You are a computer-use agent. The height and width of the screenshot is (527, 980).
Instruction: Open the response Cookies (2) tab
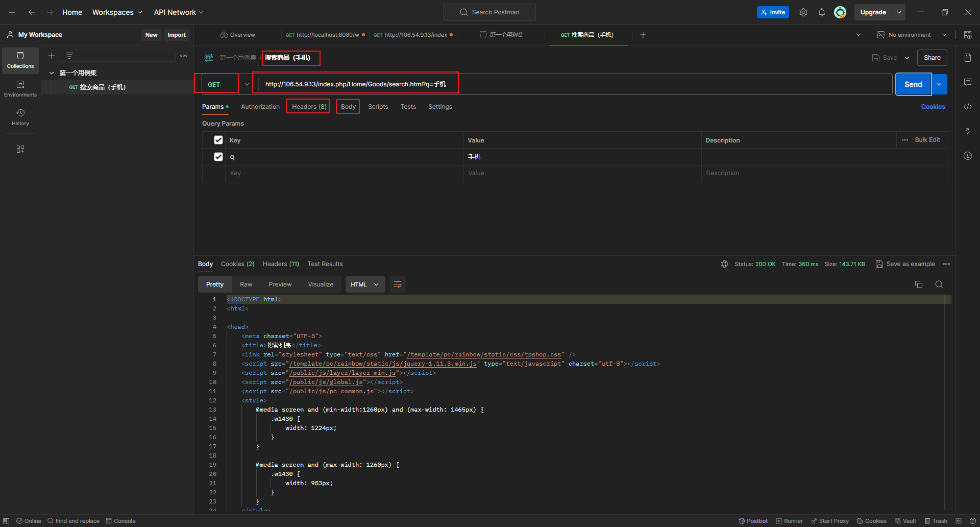[238, 264]
